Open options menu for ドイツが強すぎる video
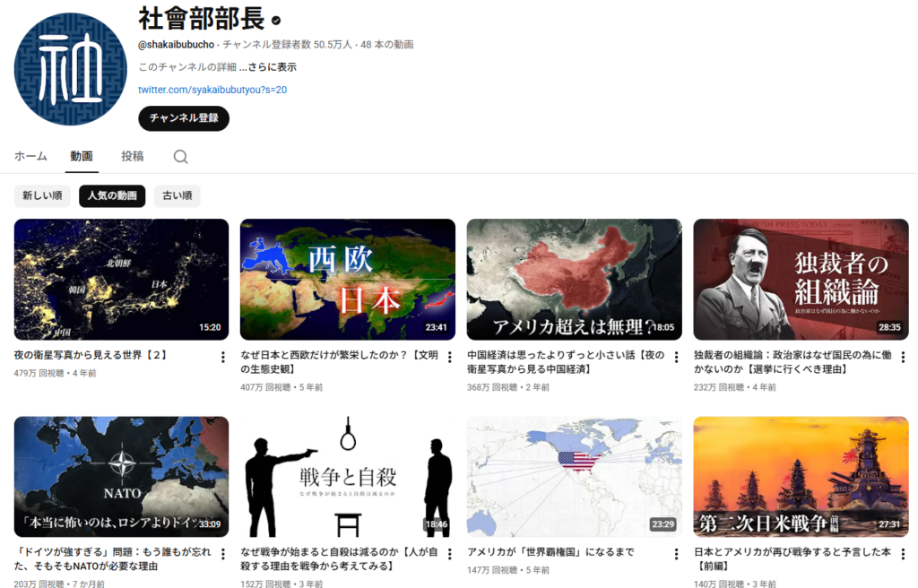Image resolution: width=918 pixels, height=588 pixels. pos(222,555)
